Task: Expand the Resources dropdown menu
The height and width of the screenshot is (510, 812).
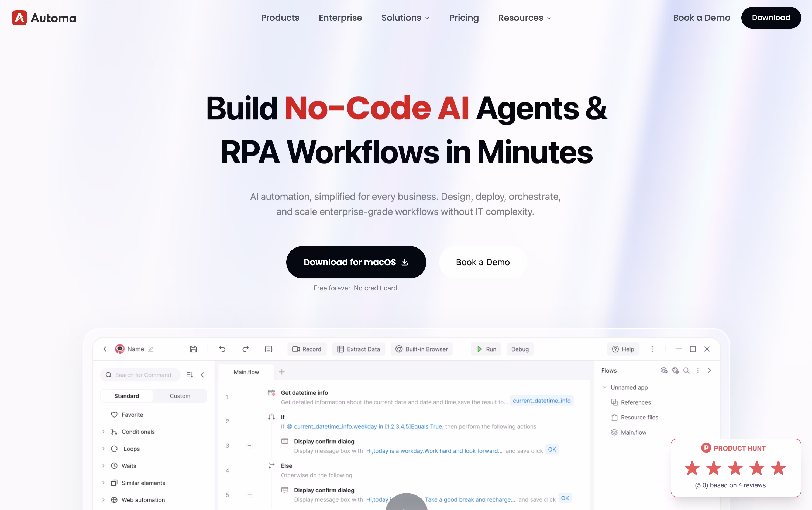Action: (x=524, y=18)
